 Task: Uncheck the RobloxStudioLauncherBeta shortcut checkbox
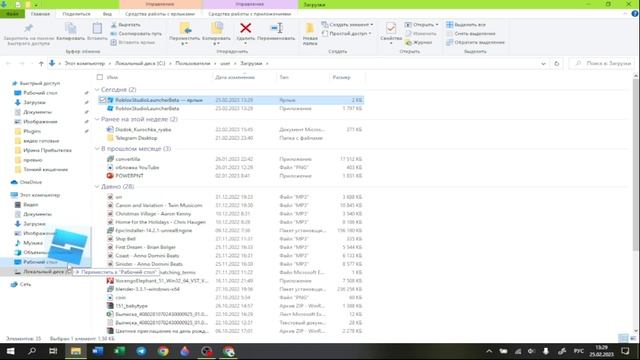point(102,100)
